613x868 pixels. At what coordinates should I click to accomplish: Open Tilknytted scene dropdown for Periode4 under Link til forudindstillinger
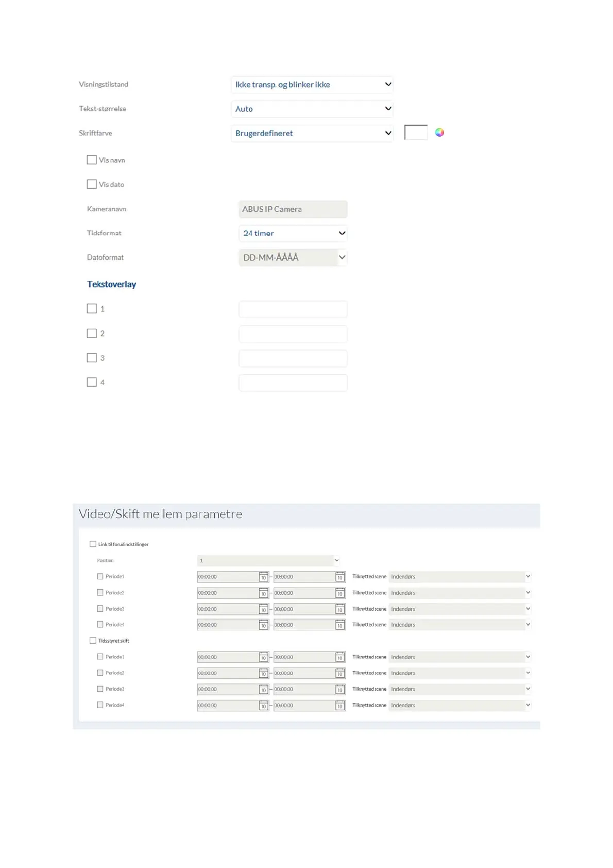coord(460,625)
